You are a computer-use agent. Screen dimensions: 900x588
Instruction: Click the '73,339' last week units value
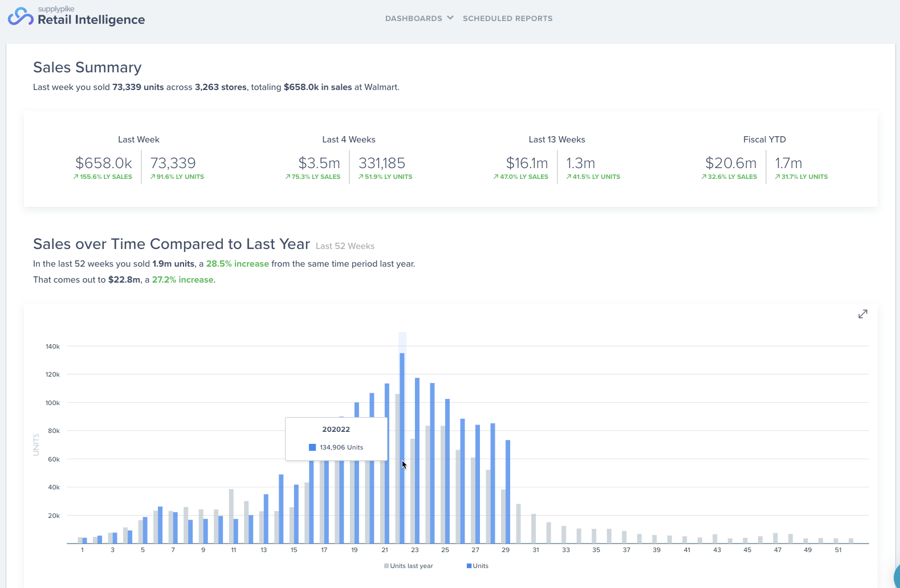coord(173,163)
